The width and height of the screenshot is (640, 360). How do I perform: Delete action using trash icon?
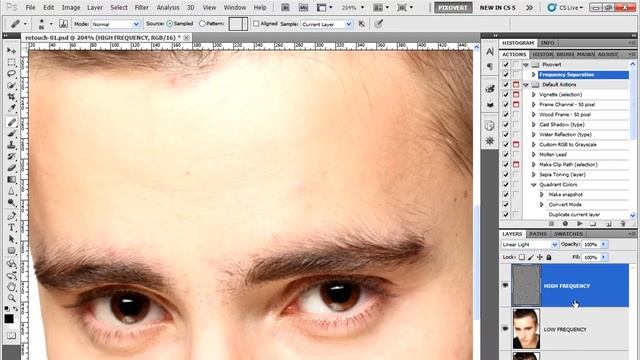point(622,224)
